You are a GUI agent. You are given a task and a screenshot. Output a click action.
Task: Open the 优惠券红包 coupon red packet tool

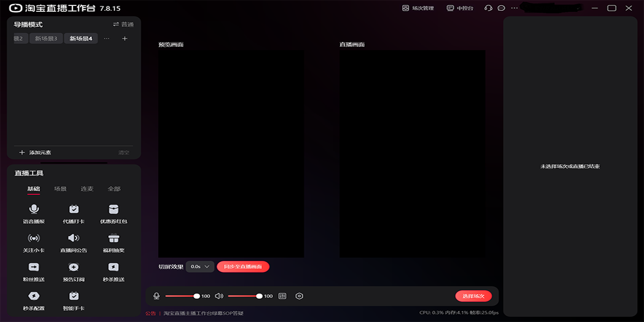(114, 214)
